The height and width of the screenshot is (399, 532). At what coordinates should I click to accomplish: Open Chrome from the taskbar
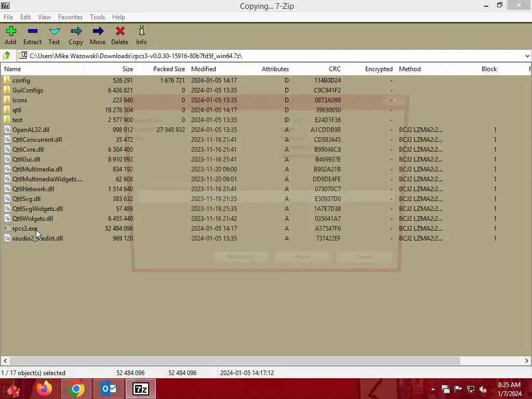tap(76, 389)
